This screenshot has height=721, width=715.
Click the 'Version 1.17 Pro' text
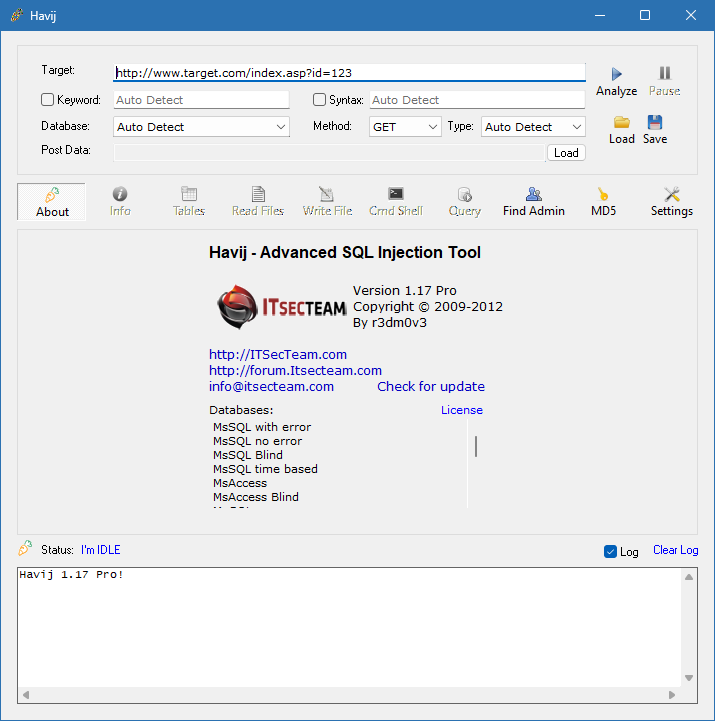404,291
